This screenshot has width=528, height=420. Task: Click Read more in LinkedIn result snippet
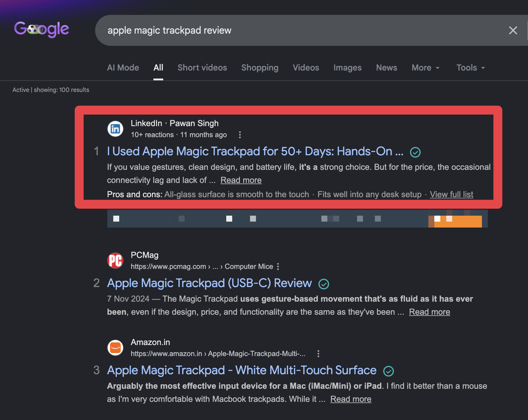click(x=241, y=180)
